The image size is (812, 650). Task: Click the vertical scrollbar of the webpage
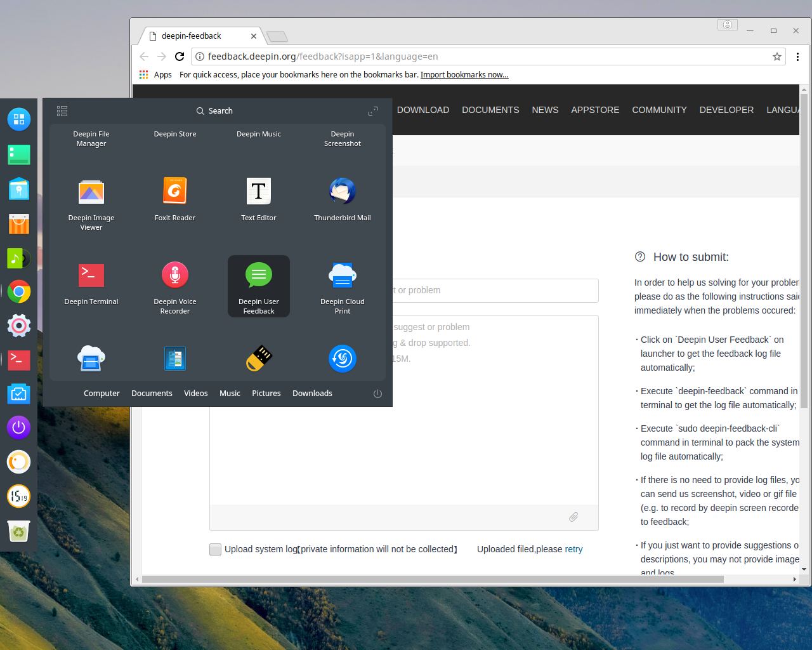point(804,251)
